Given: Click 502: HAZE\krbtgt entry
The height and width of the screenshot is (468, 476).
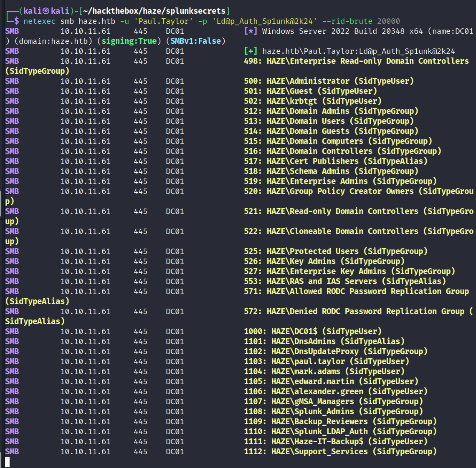Looking at the screenshot, I should [x=313, y=101].
